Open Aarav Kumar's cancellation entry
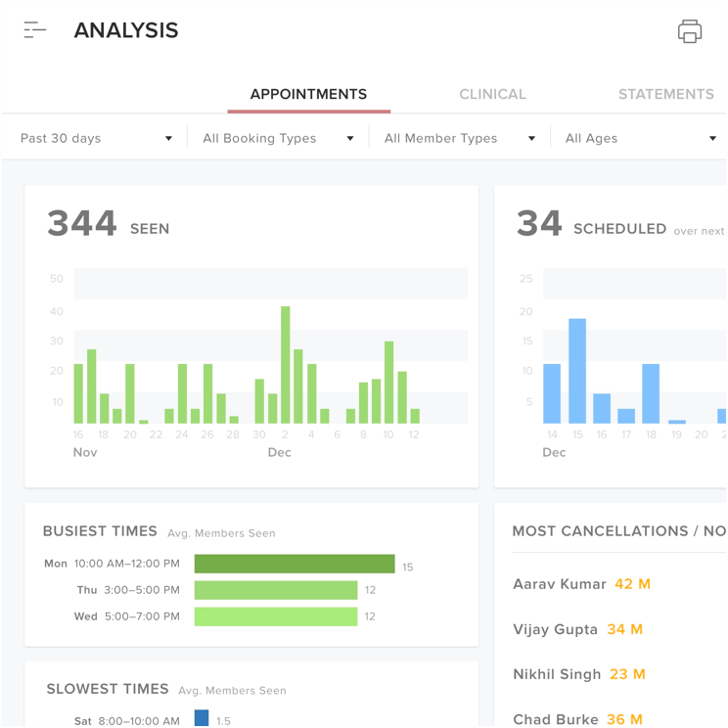Screen dimensions: 728x728 pyautogui.click(x=581, y=584)
